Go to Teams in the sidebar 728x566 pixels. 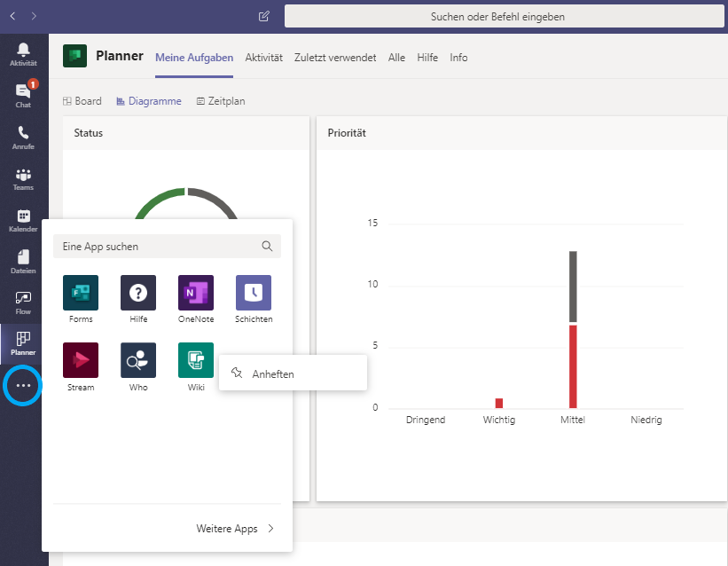point(23,179)
